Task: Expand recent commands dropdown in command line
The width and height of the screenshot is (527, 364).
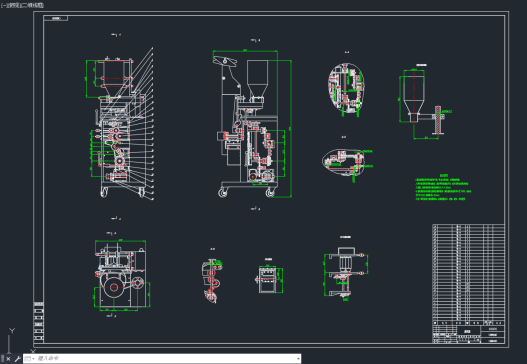Action: coord(29,359)
